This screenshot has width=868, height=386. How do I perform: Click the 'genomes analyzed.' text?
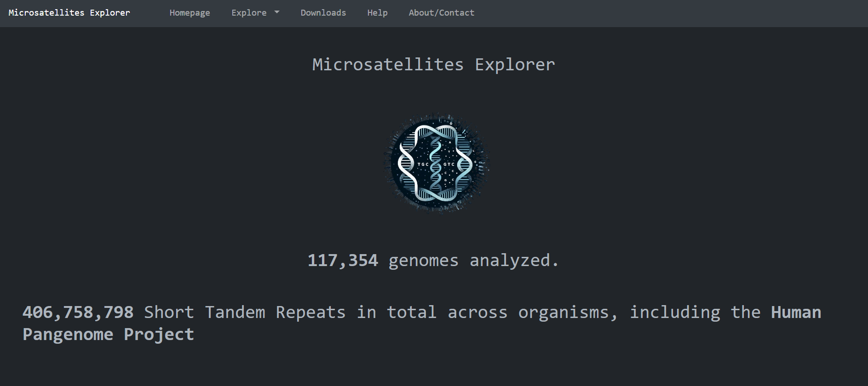[x=473, y=261]
